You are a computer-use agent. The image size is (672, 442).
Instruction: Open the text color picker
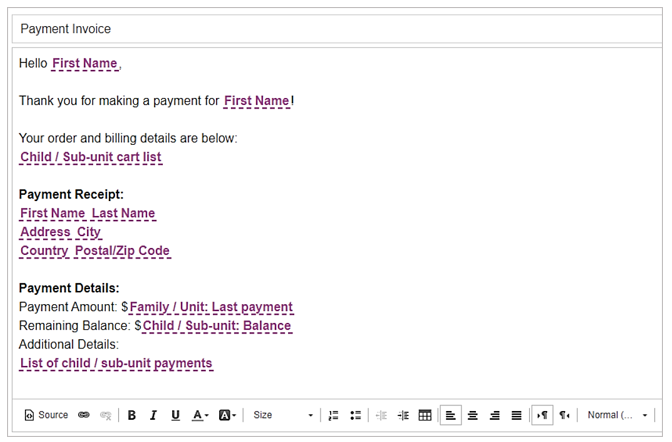(x=200, y=415)
